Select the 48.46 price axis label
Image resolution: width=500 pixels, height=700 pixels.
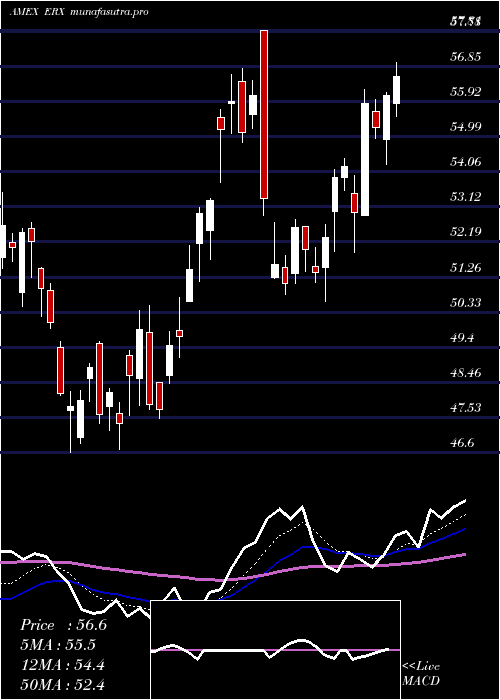(465, 372)
